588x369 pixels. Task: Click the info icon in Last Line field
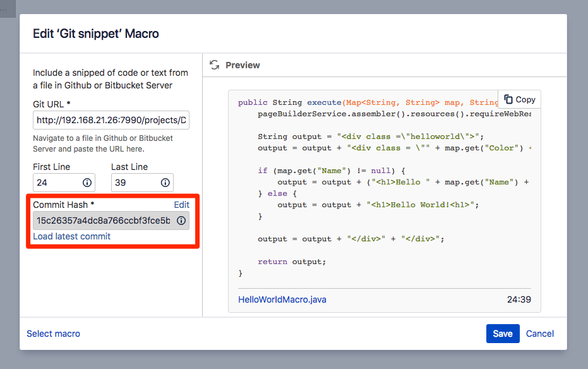[x=165, y=183]
